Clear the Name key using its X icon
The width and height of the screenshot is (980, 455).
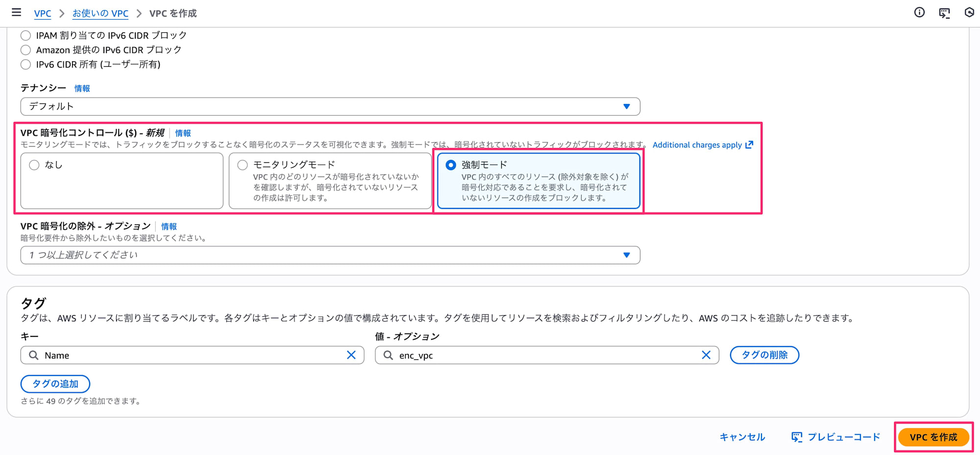(351, 354)
